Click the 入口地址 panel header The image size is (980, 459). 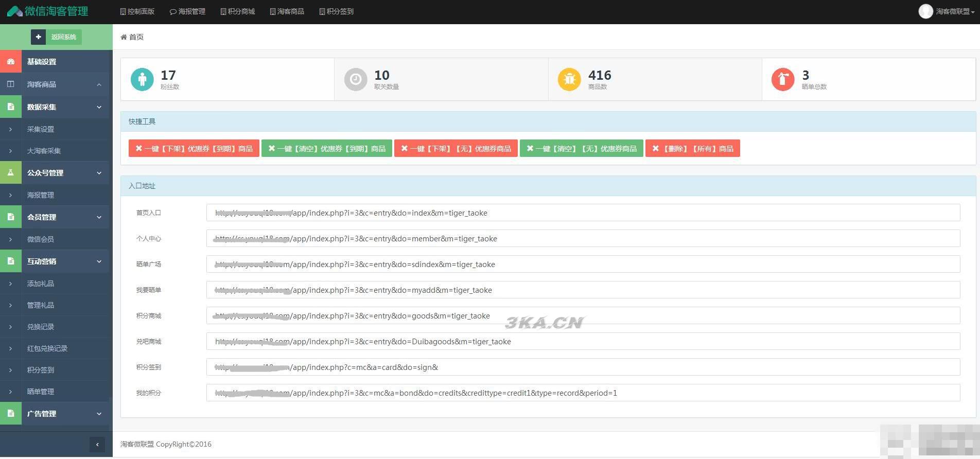[x=548, y=186]
